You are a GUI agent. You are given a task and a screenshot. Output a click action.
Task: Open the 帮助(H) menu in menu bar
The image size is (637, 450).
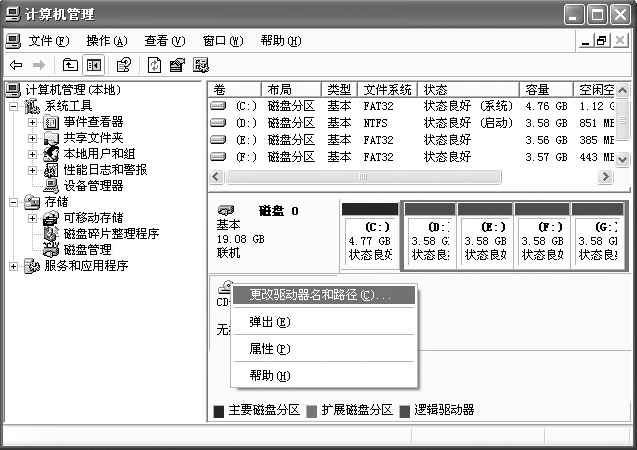tap(281, 41)
